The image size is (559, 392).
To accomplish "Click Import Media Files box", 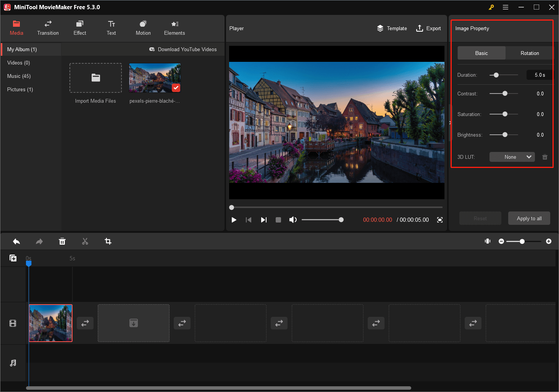I will (x=95, y=78).
